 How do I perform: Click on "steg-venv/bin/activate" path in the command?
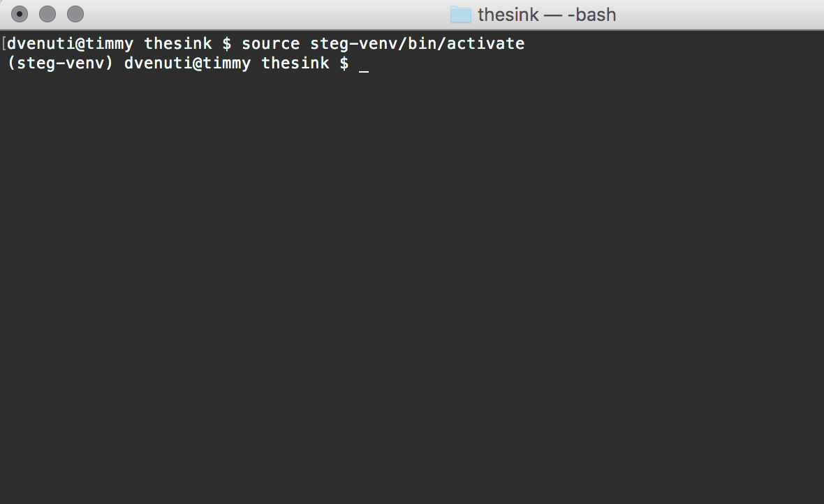(x=418, y=43)
